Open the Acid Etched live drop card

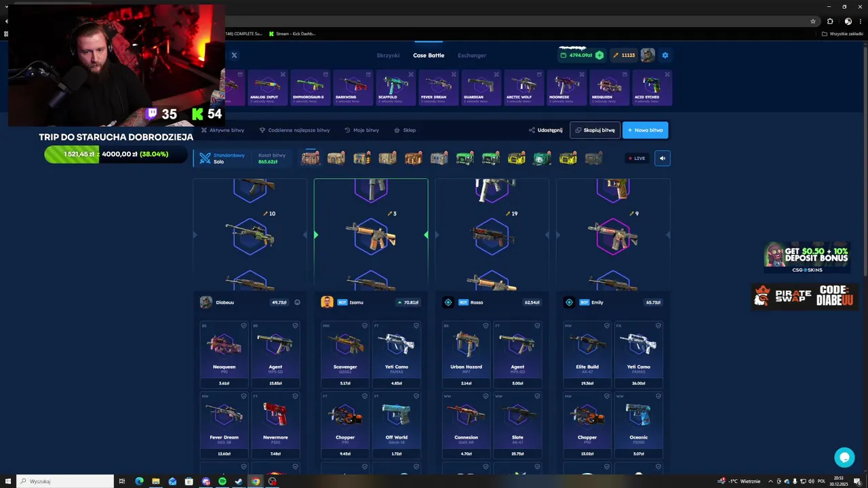tap(652, 87)
